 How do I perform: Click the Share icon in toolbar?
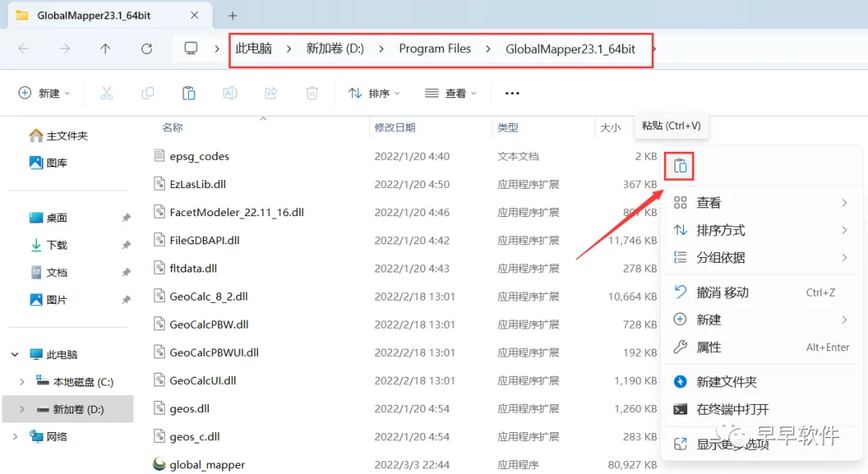271,93
